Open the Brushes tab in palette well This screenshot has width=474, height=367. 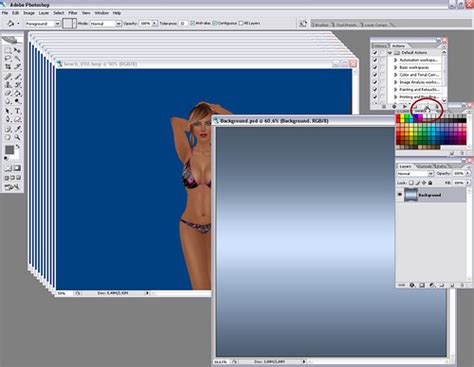[x=321, y=25]
